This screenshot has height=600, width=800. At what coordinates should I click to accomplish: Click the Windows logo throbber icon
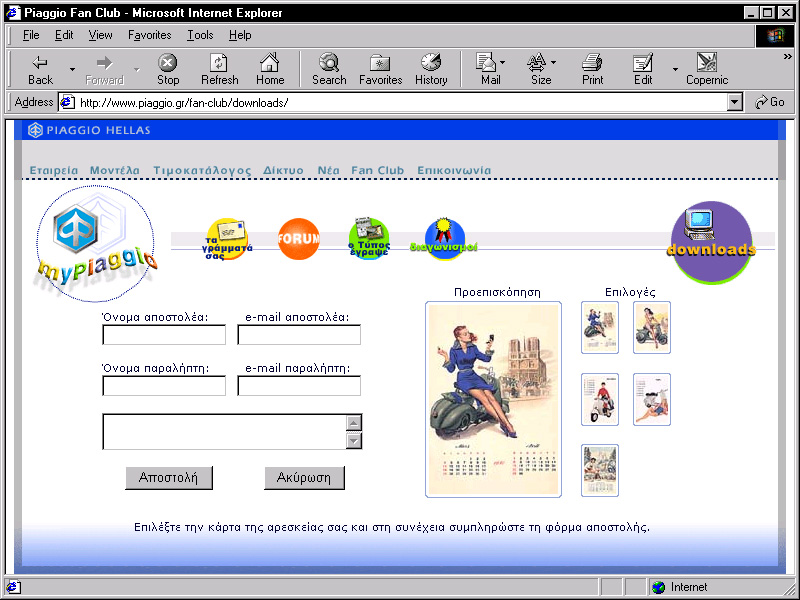point(774,35)
